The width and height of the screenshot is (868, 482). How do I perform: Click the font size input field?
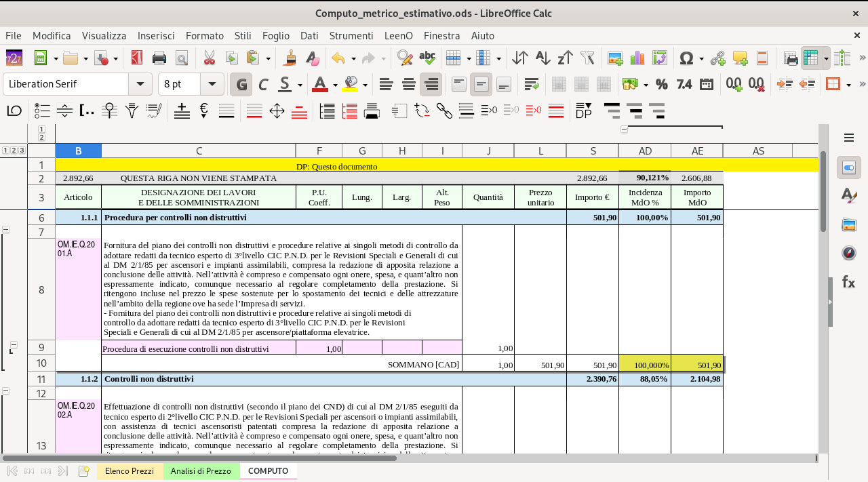[x=180, y=84]
